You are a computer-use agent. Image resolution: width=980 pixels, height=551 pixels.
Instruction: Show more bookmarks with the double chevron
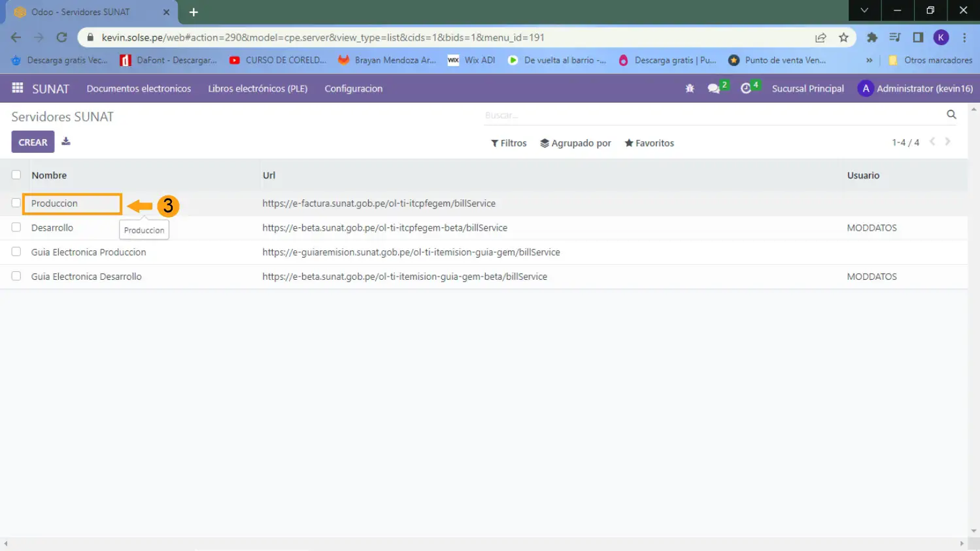[x=869, y=60]
